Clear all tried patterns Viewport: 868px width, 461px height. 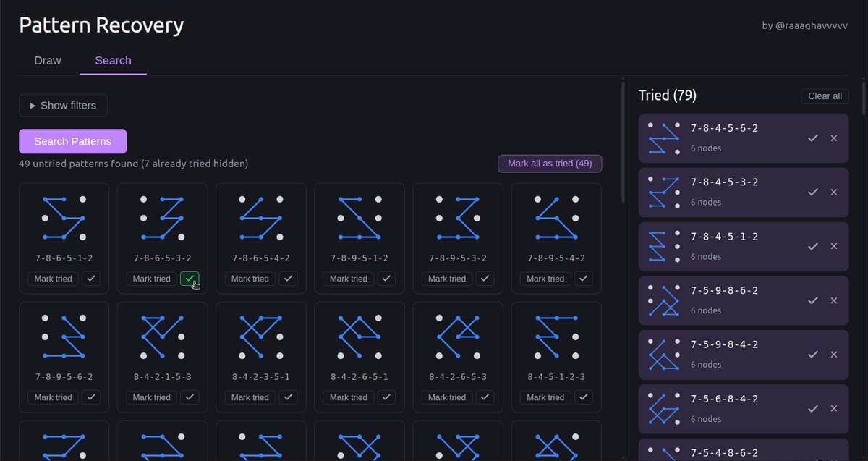click(x=825, y=96)
